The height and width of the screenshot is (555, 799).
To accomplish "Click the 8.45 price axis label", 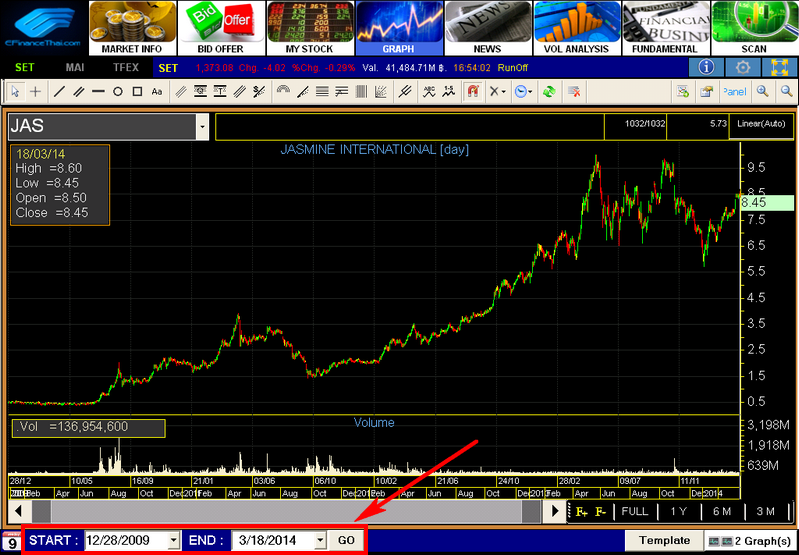I will click(767, 203).
